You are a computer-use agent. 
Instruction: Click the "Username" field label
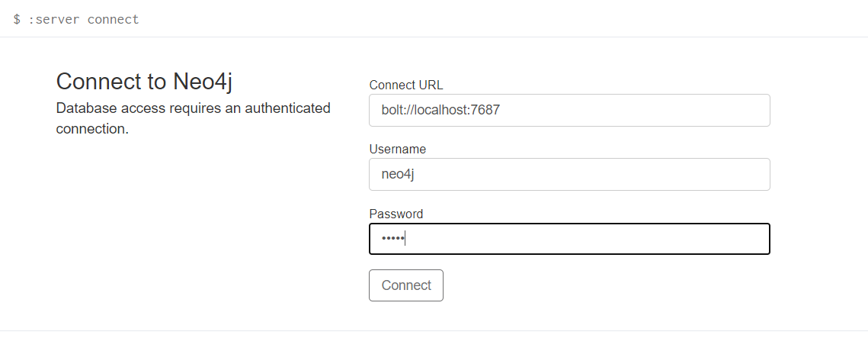[398, 149]
